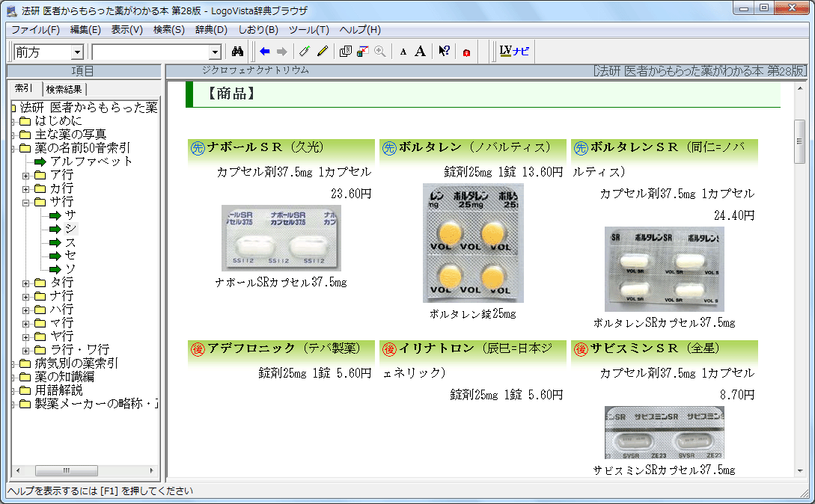Screen dimensions: 815x504
Task: Click the yellow highlighter marker icon
Action: (323, 52)
